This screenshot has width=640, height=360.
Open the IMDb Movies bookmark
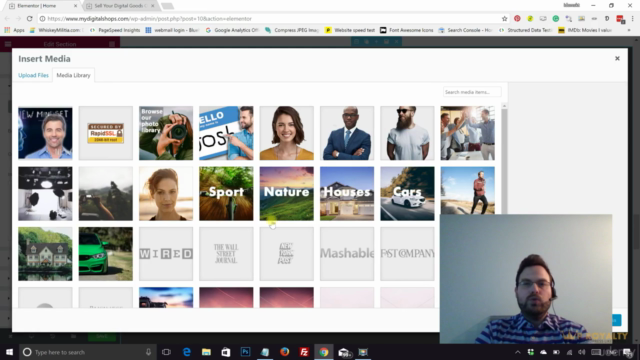point(585,30)
